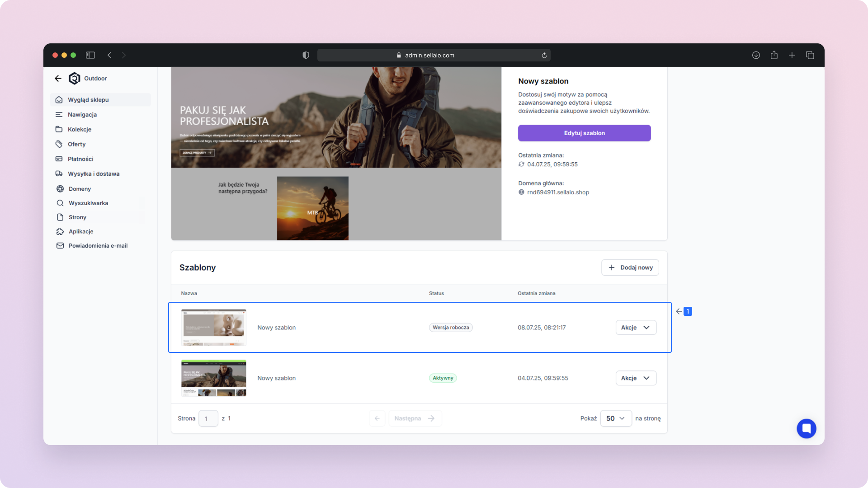Open Akcje dropdown for draft template
This screenshot has width=868, height=488.
636,328
